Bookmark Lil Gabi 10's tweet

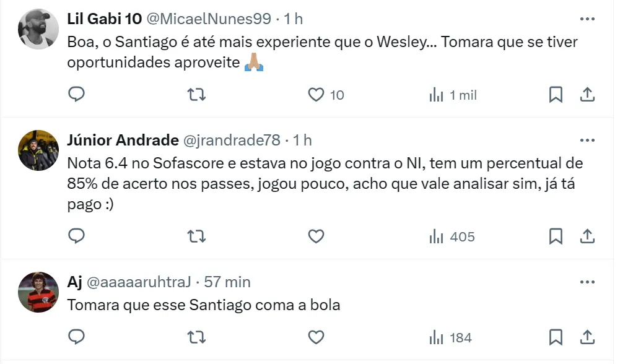pyautogui.click(x=556, y=95)
